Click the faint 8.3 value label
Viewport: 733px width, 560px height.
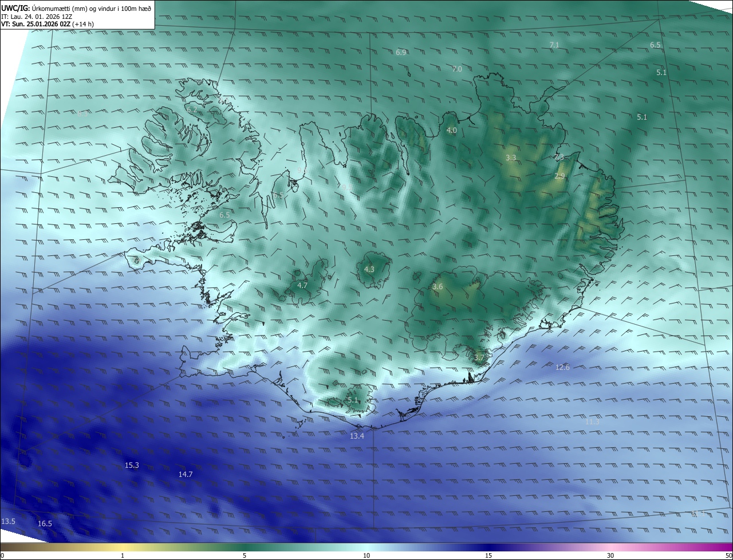click(82, 114)
